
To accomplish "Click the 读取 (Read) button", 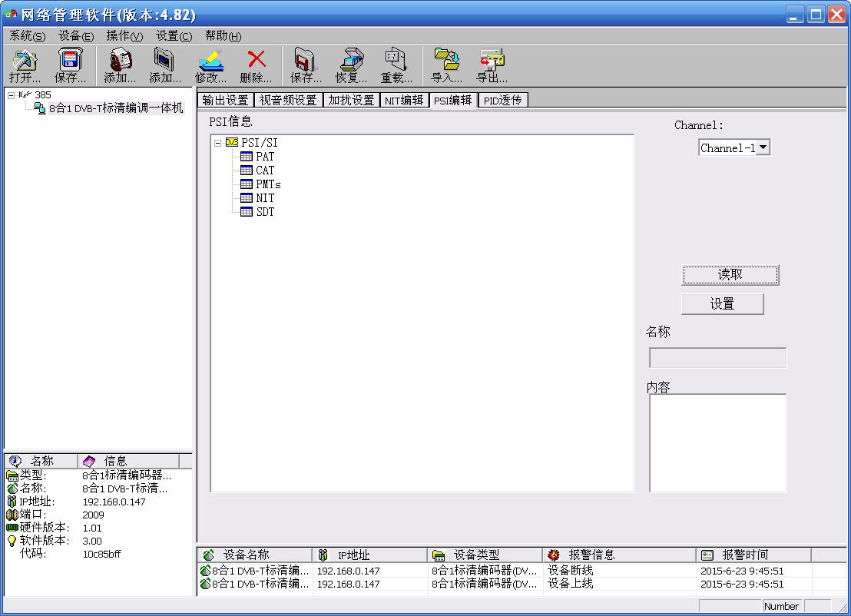I will coord(730,275).
